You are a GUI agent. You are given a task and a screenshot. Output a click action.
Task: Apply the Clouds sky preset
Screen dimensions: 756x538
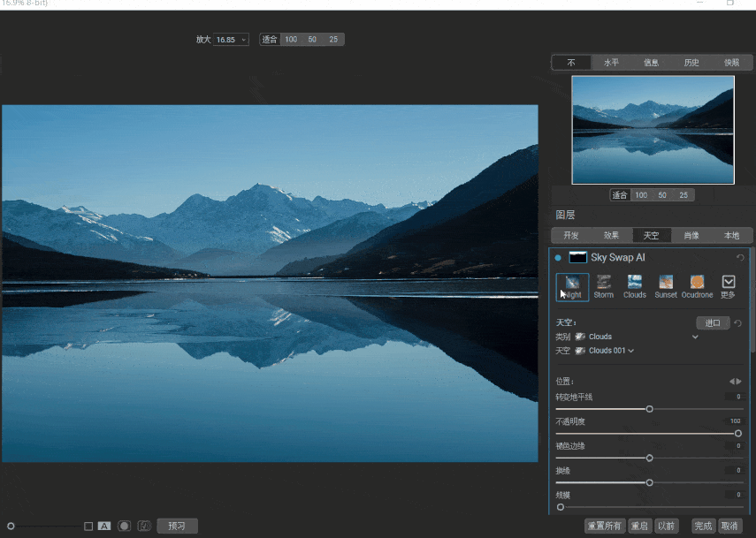click(635, 286)
